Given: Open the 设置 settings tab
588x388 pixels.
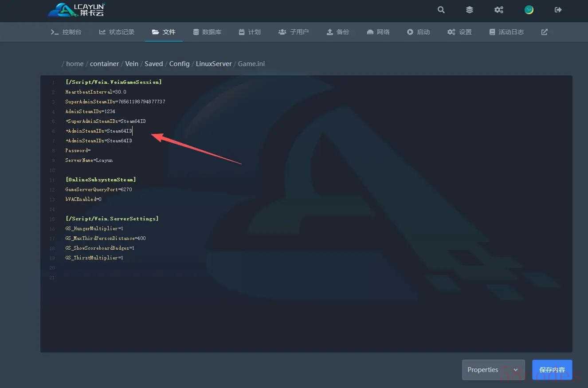Looking at the screenshot, I should pos(459,32).
